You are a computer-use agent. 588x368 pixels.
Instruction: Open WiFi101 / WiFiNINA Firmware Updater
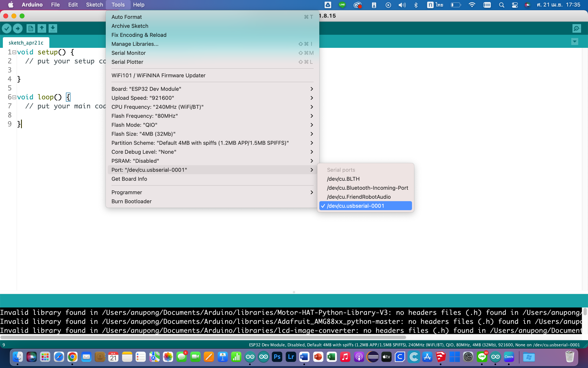tap(212, 75)
